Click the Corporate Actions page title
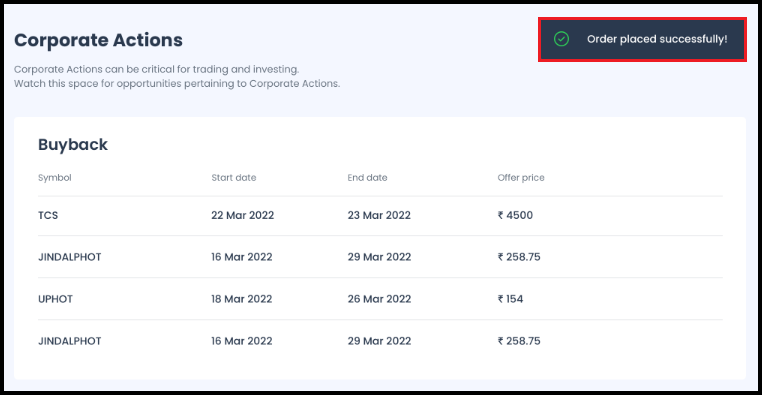Viewport: 762px width, 395px height. (x=98, y=40)
